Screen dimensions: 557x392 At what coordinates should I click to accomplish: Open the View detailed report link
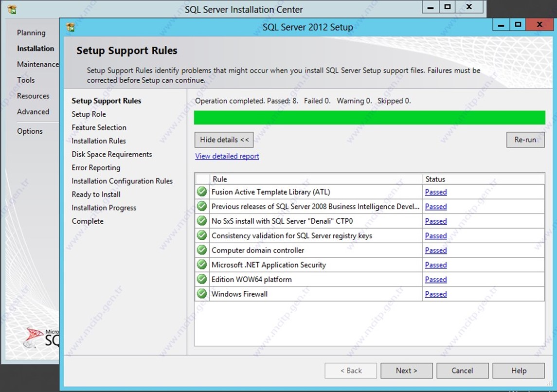coord(227,156)
